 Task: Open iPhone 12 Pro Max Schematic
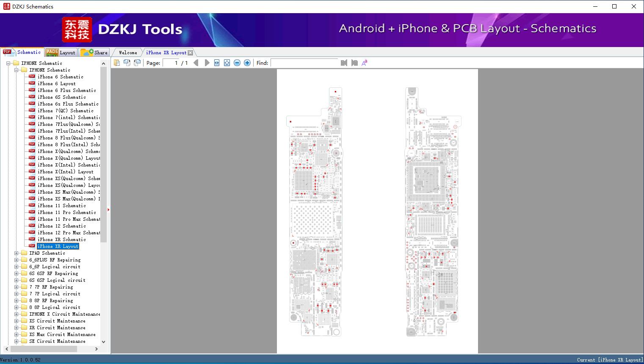(69, 233)
